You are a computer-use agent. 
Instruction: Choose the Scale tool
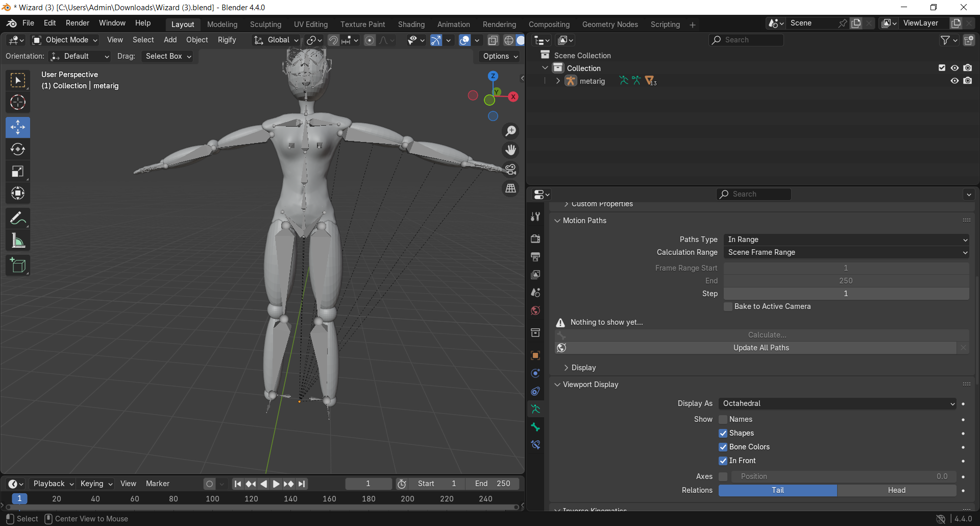click(x=18, y=171)
